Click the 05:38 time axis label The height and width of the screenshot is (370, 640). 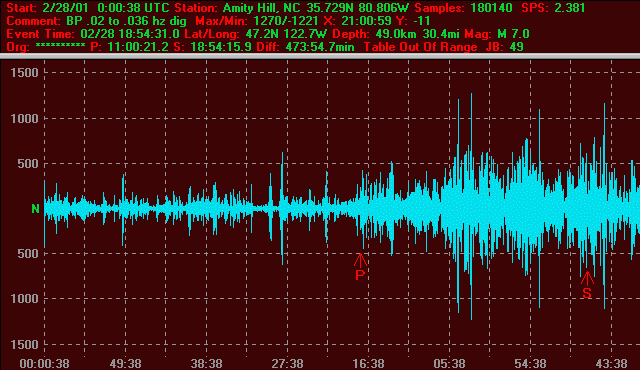[x=449, y=363]
